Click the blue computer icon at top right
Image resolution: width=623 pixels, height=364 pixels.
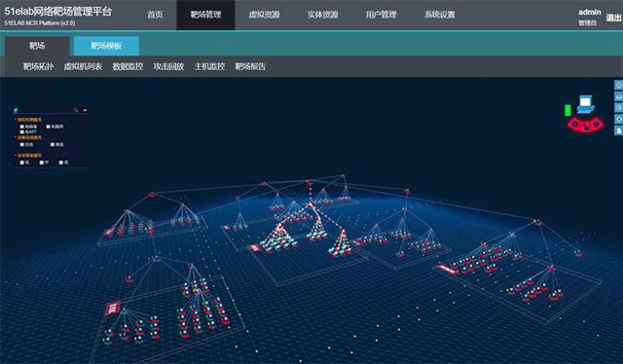pyautogui.click(x=586, y=104)
